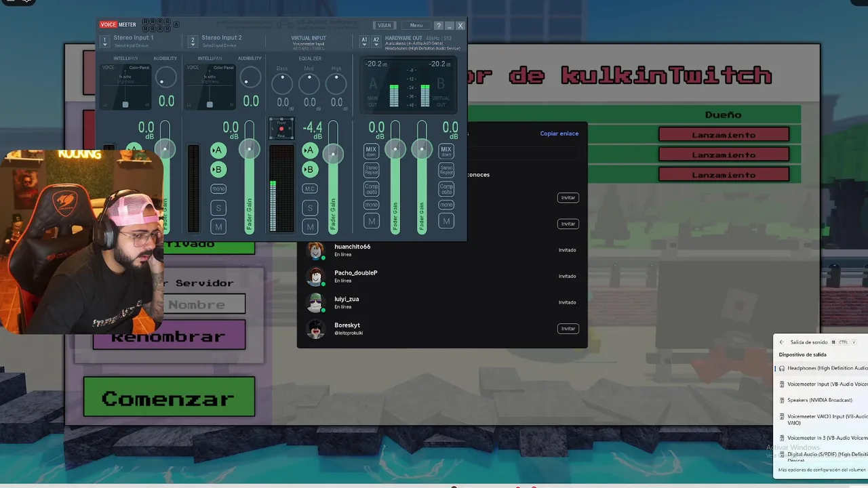Solo the Virtual Input strip
This screenshot has width=868, height=488.
click(310, 207)
